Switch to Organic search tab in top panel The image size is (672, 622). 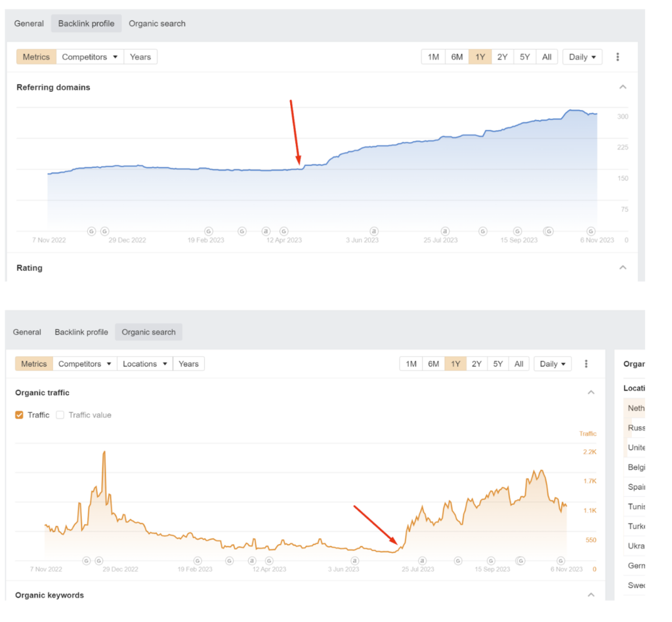157,24
